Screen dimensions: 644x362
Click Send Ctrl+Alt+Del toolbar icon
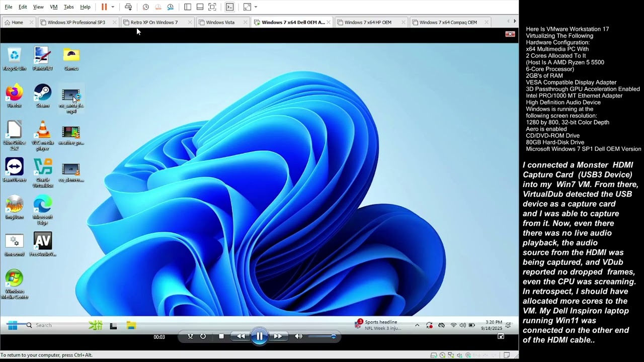click(128, 7)
